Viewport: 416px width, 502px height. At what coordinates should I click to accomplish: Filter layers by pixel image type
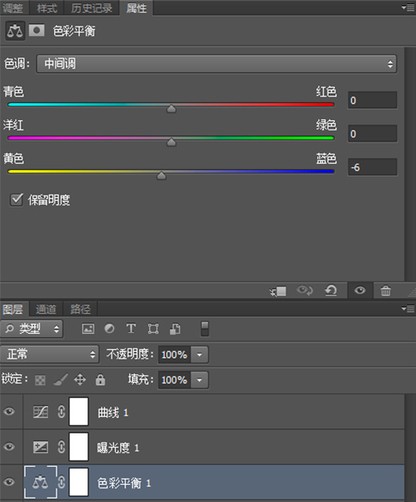point(88,329)
